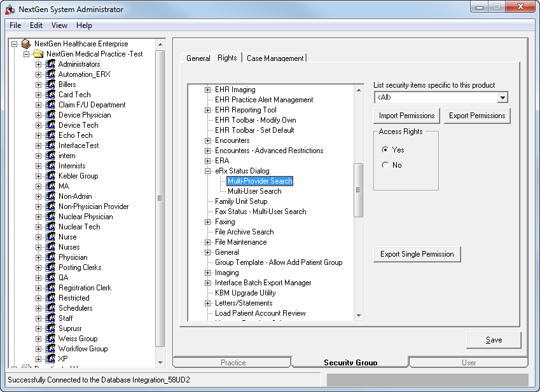Select Family Unit Setup in rights list
This screenshot has height=392, width=540.
click(x=241, y=201)
